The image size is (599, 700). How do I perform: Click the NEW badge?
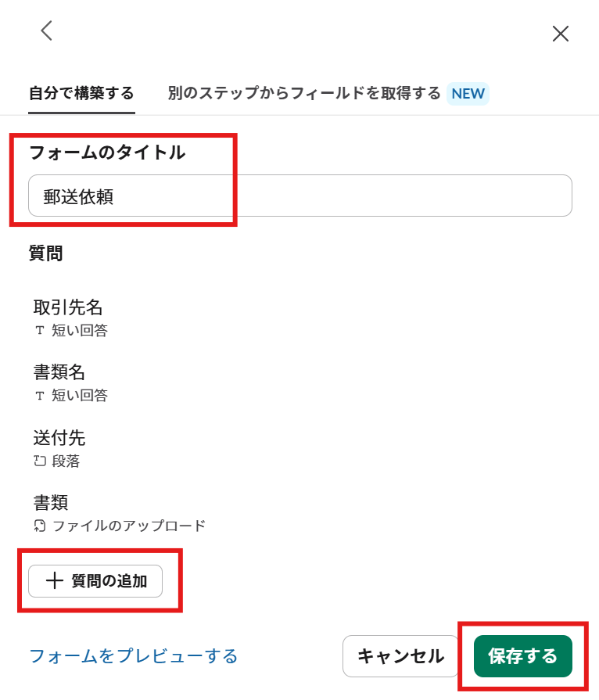pos(468,94)
